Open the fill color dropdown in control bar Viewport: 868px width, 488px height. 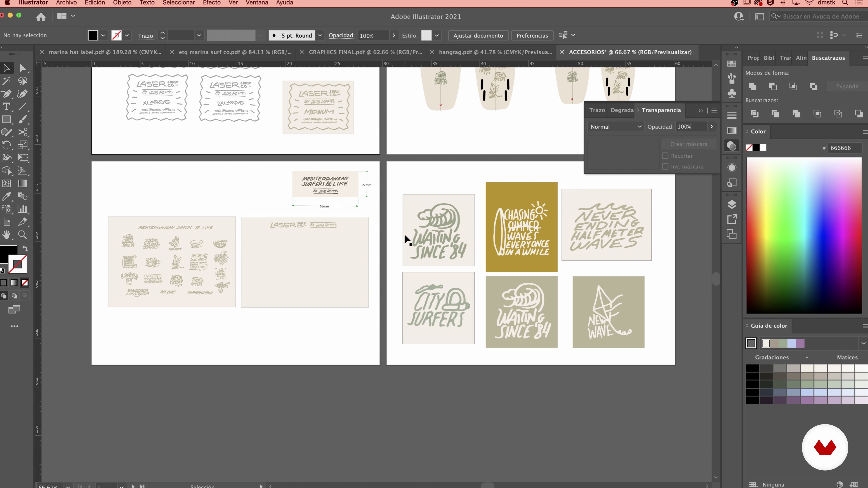[103, 35]
